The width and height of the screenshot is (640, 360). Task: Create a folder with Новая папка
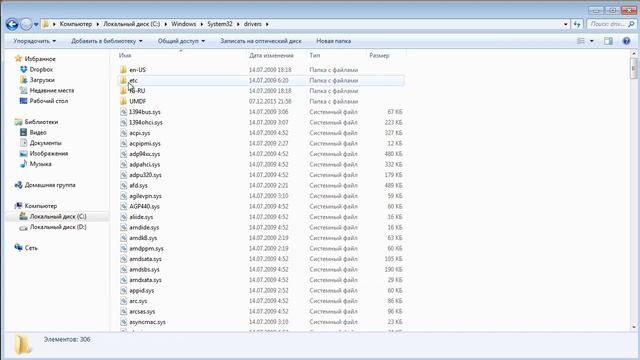(x=333, y=41)
